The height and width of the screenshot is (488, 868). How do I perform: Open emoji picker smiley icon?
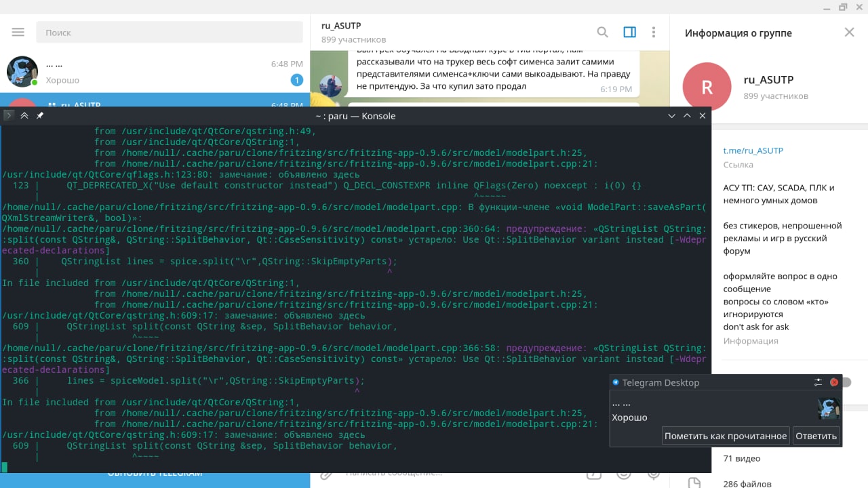tap(624, 474)
